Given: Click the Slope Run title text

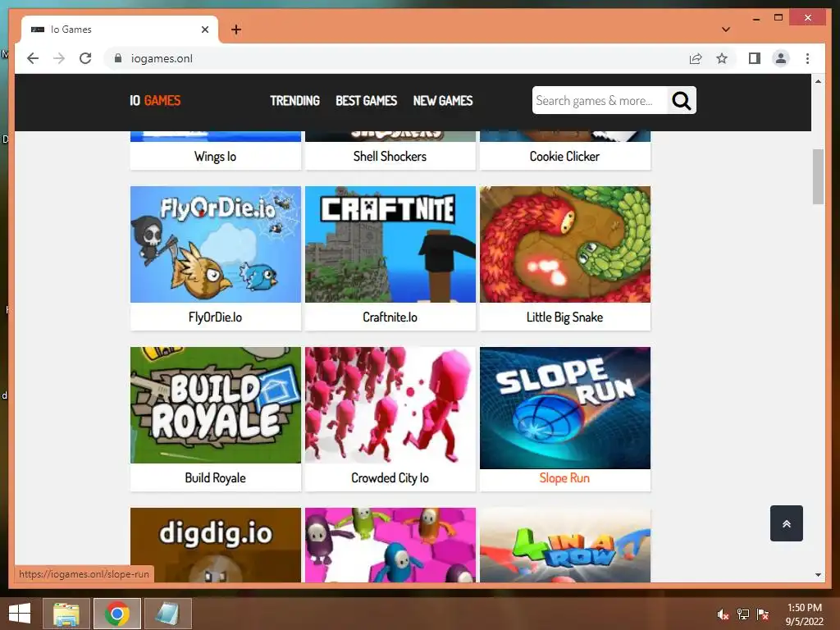Looking at the screenshot, I should 564,478.
